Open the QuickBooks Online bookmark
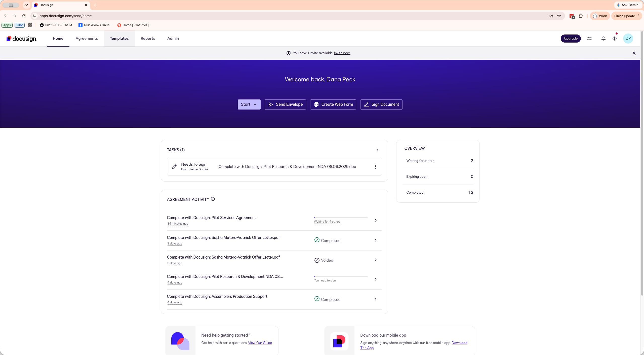Screen dimensions: 644x355 click(x=95, y=25)
